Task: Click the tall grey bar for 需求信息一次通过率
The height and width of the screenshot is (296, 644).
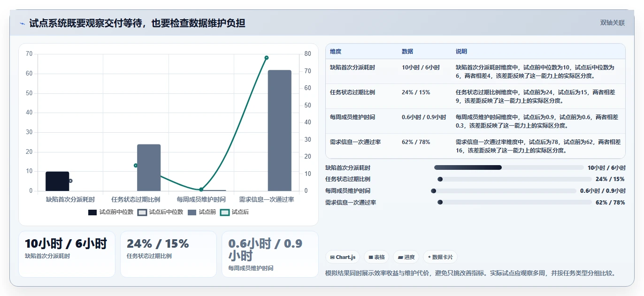Action: pyautogui.click(x=280, y=130)
